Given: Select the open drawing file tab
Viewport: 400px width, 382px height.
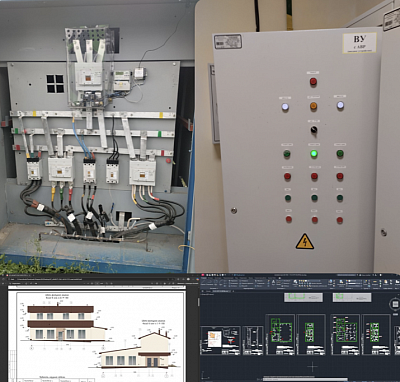Looking at the screenshot, I should (221, 291).
